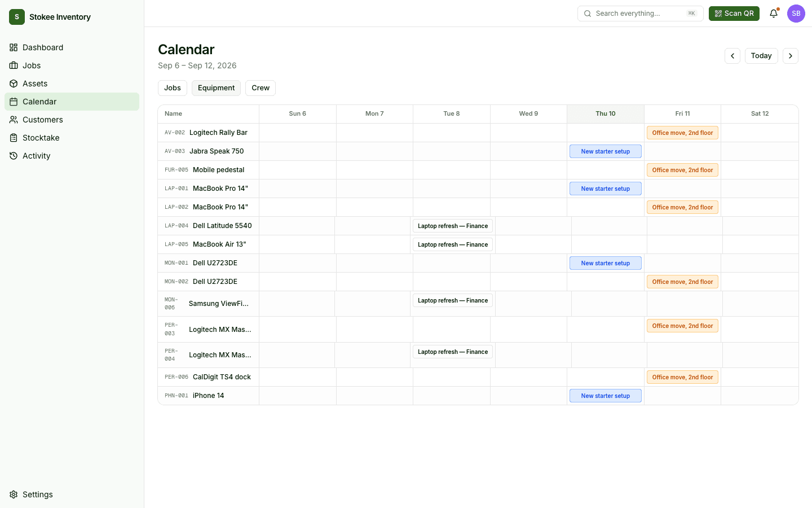Click the Stokee Inventory logo icon
The width and height of the screenshot is (812, 508).
click(x=17, y=17)
